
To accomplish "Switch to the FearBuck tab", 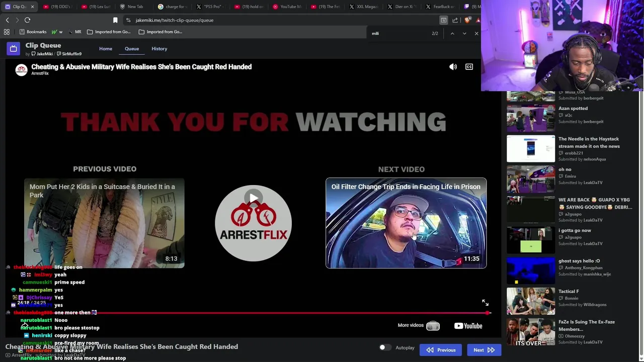I will (440, 7).
